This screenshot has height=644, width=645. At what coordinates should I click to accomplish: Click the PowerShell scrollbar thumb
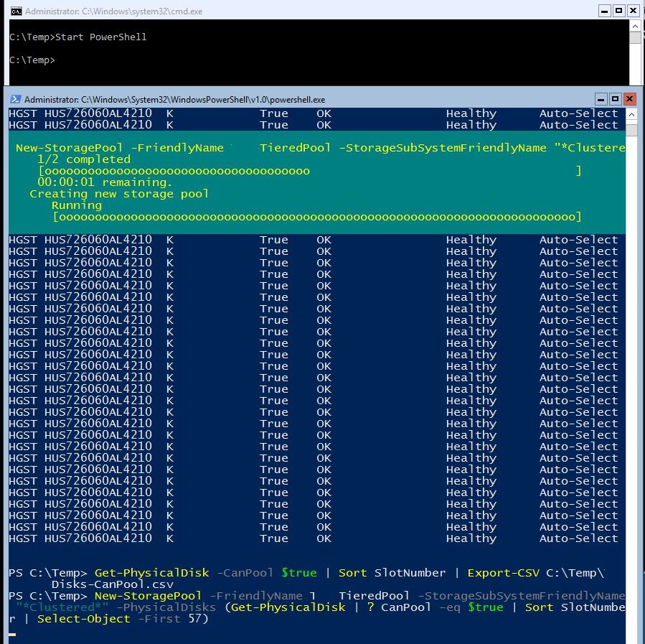(x=631, y=130)
